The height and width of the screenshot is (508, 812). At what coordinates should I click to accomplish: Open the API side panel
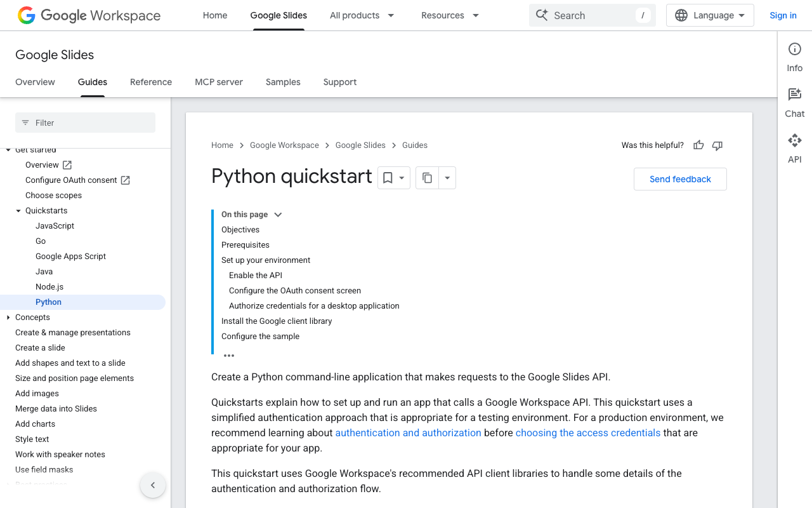795,149
